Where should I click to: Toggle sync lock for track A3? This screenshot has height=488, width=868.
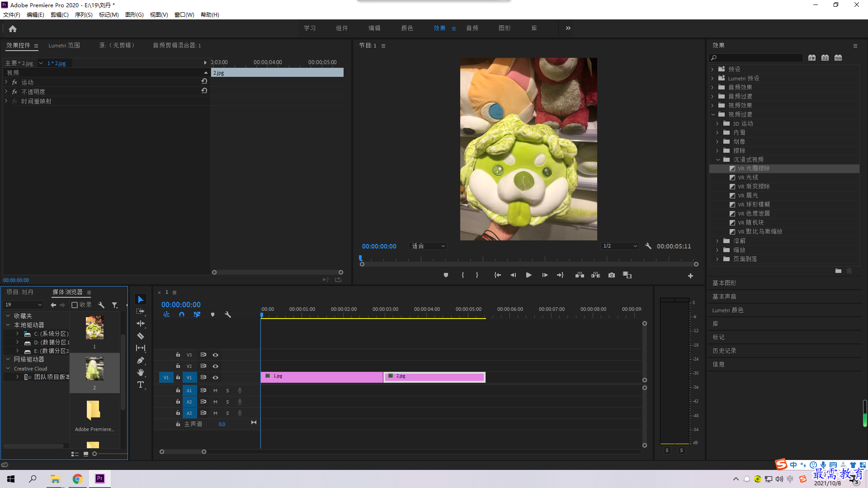[203, 413]
